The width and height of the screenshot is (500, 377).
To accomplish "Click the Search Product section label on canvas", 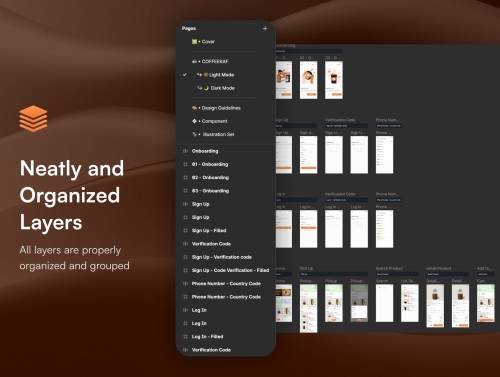I will (x=389, y=268).
